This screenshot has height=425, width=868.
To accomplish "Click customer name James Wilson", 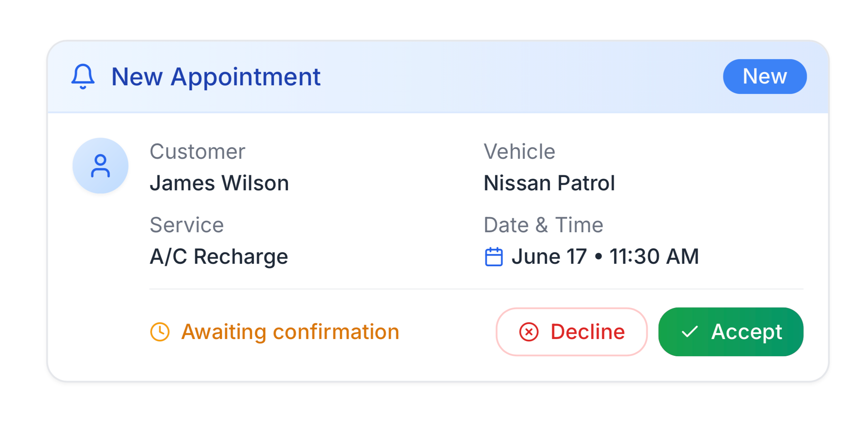I will click(x=219, y=183).
